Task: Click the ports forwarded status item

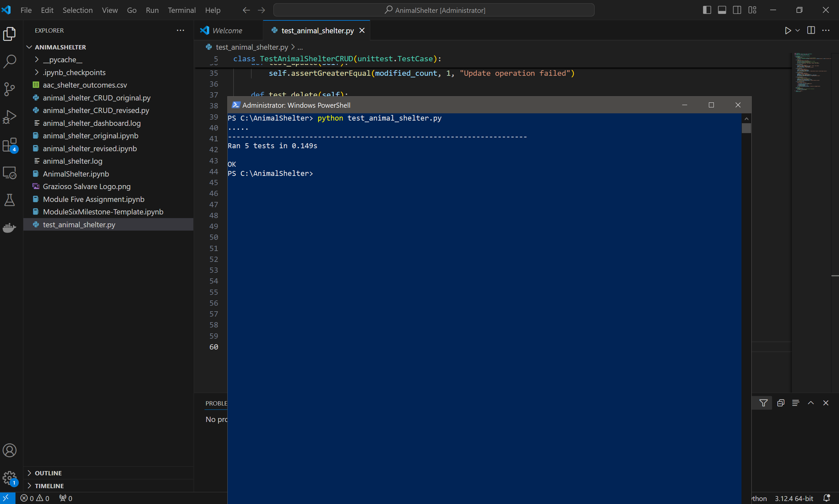Action: [x=66, y=498]
